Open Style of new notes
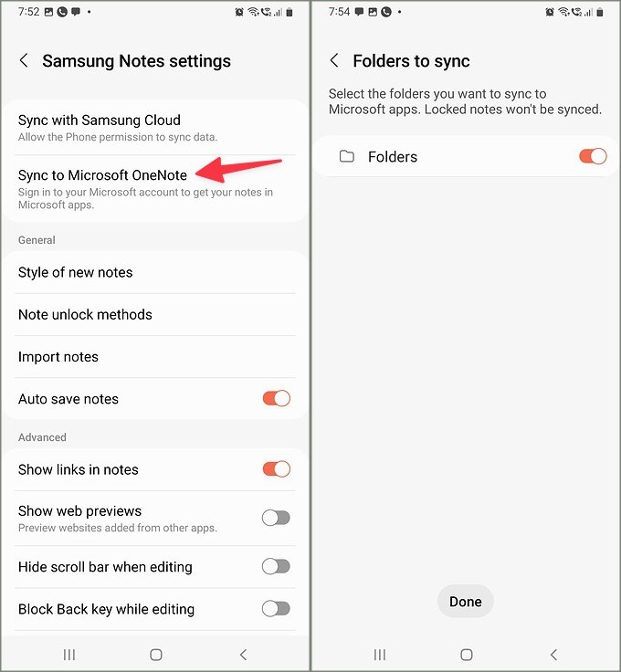621x672 pixels. coord(155,273)
